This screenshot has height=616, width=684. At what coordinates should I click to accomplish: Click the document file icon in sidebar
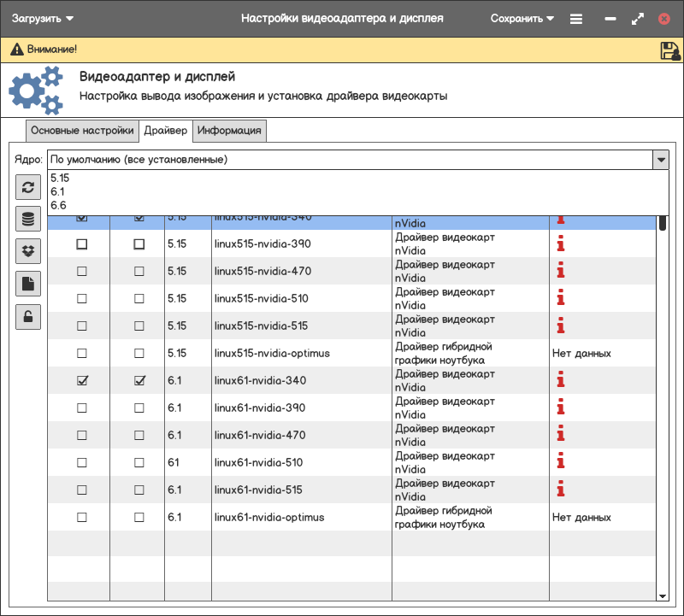coord(28,284)
